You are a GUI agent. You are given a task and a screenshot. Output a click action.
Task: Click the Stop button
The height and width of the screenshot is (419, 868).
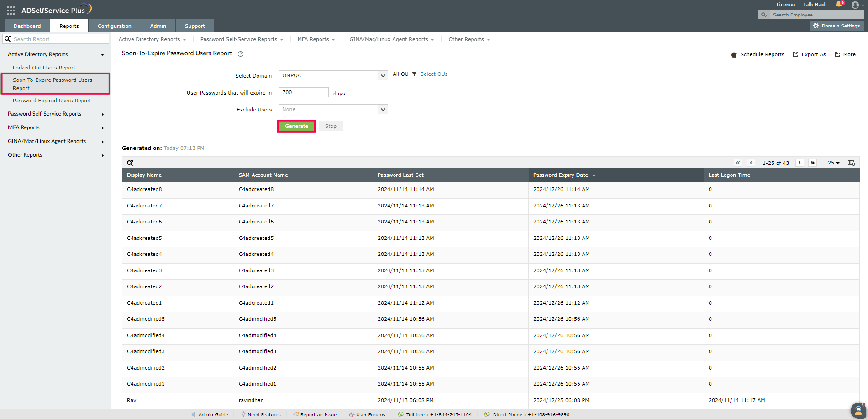[x=331, y=127]
